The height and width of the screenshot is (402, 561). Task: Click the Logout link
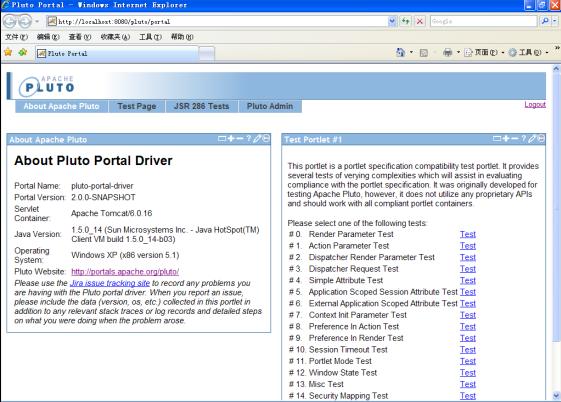(x=535, y=104)
